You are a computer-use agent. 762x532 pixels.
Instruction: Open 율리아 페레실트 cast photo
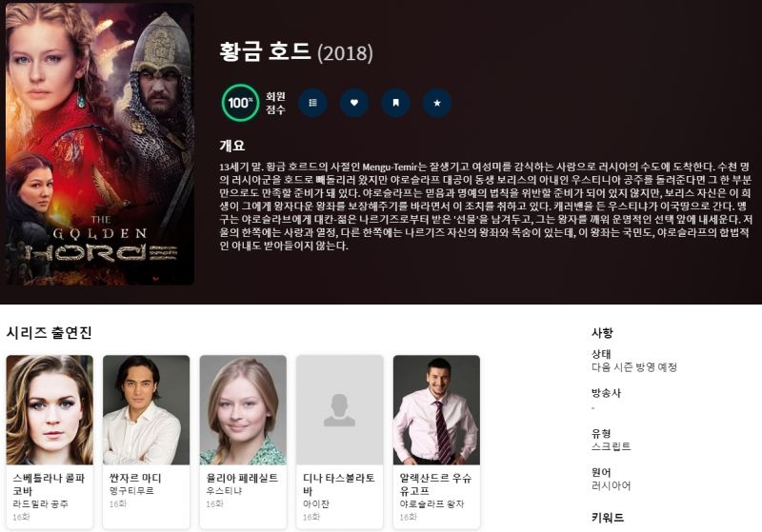pyautogui.click(x=243, y=409)
